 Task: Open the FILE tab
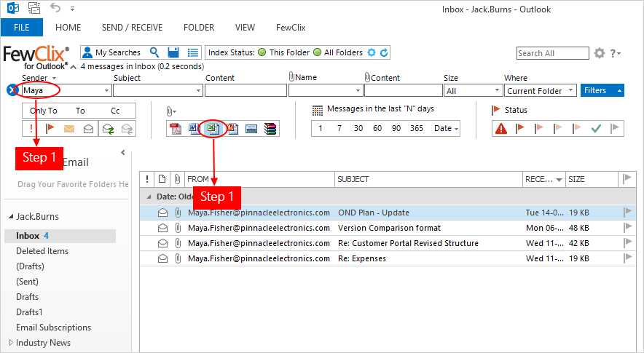tap(22, 28)
